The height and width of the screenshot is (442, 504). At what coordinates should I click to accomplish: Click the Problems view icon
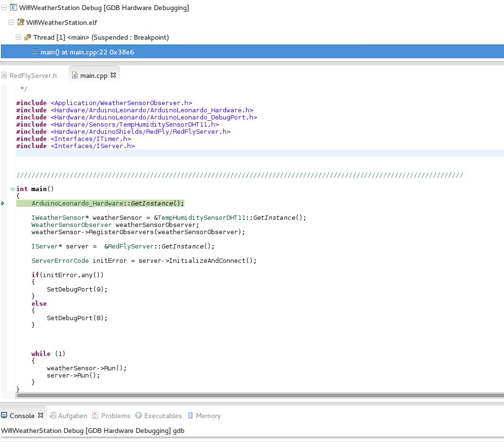(96, 415)
